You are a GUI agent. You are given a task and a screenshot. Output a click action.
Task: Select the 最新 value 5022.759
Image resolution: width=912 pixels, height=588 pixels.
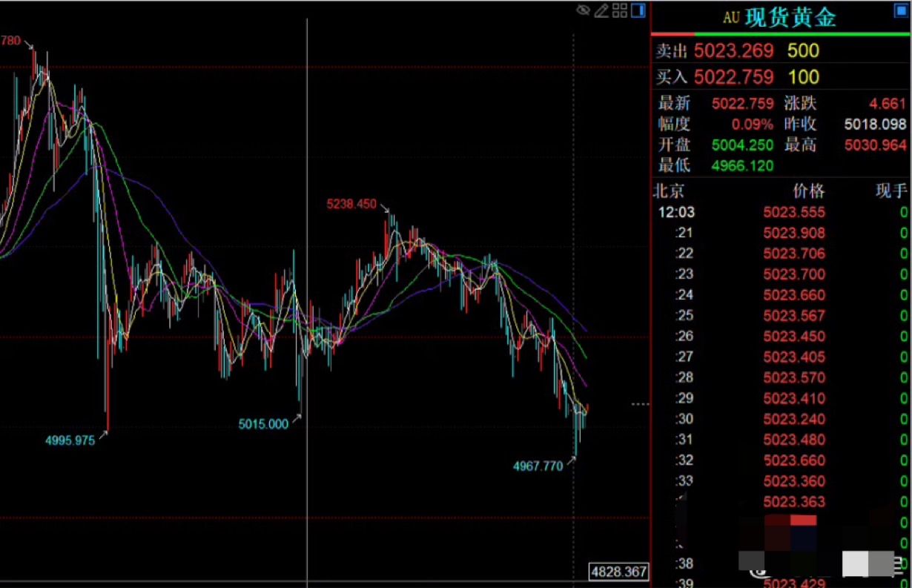[742, 104]
